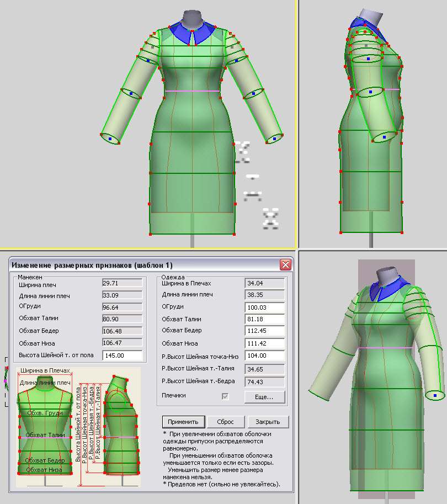Select mannequin Обхват Низа value 106.47
447x504 pixels.
[122, 343]
